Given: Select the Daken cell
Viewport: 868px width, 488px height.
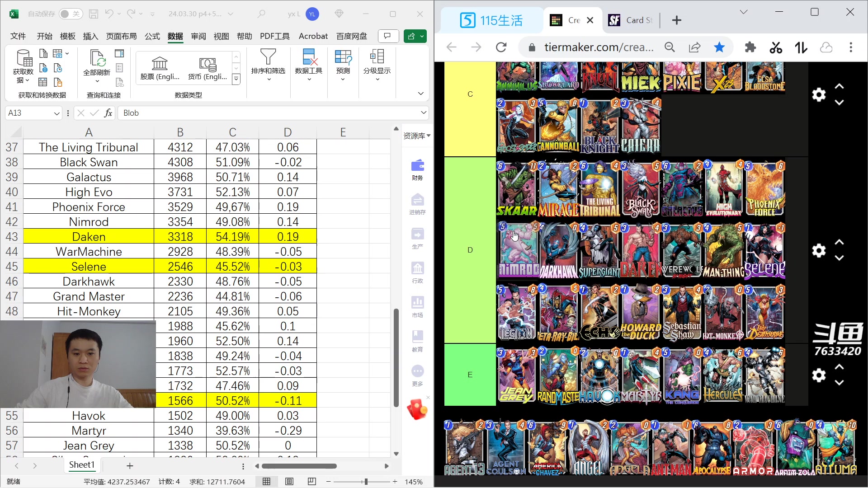Looking at the screenshot, I should (x=89, y=237).
